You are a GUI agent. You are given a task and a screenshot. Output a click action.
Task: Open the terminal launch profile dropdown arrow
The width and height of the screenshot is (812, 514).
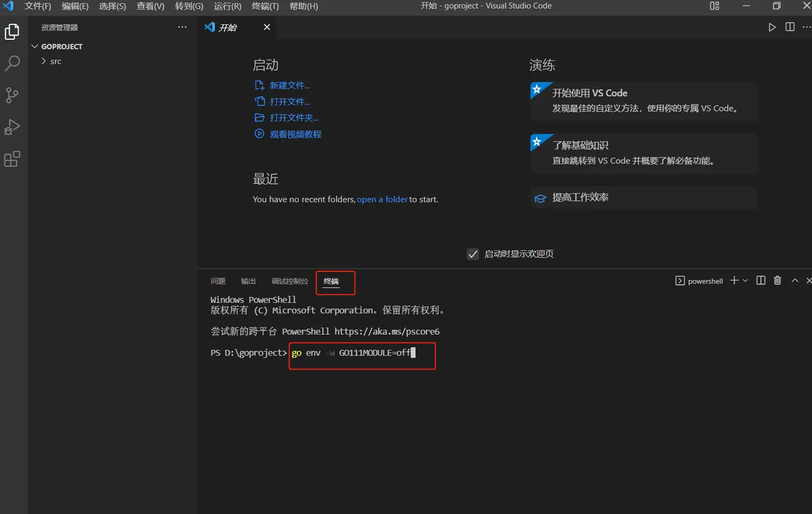[x=746, y=281]
